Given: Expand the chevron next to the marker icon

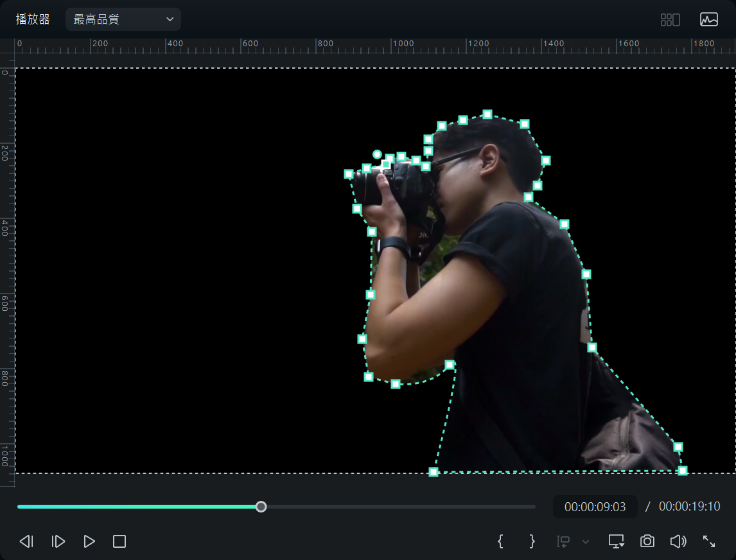Looking at the screenshot, I should coord(585,541).
